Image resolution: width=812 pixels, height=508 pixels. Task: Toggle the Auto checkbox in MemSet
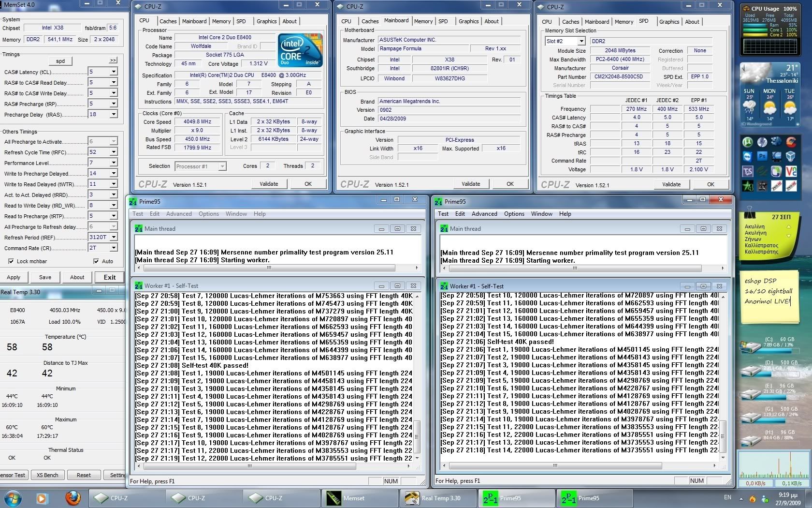[x=96, y=261]
